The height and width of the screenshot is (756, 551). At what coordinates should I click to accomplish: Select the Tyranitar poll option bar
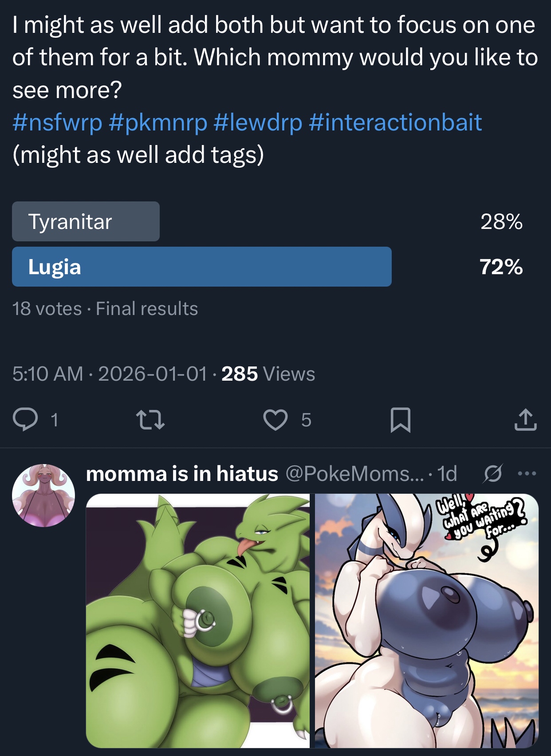coord(86,221)
